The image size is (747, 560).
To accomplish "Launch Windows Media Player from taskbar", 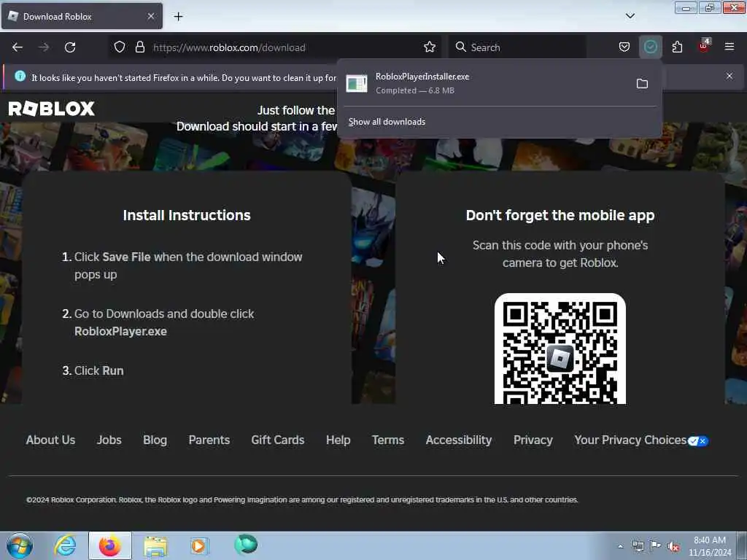I will coord(200,545).
